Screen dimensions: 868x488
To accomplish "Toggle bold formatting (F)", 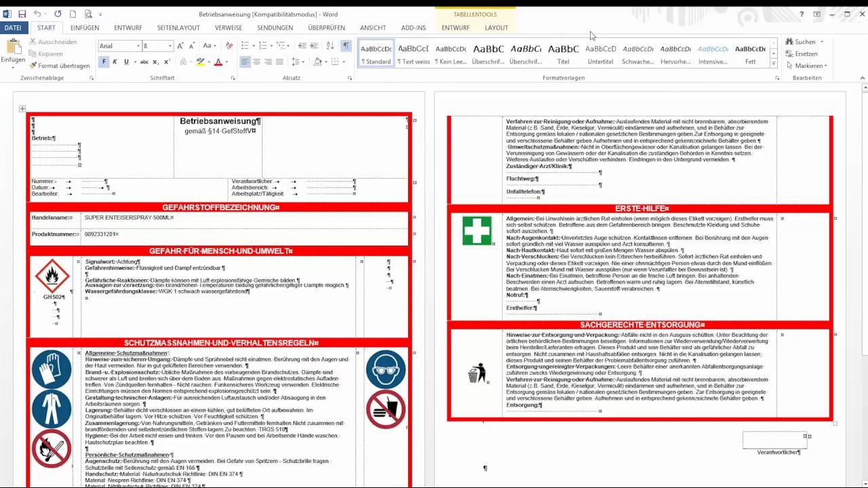I will pyautogui.click(x=104, y=62).
